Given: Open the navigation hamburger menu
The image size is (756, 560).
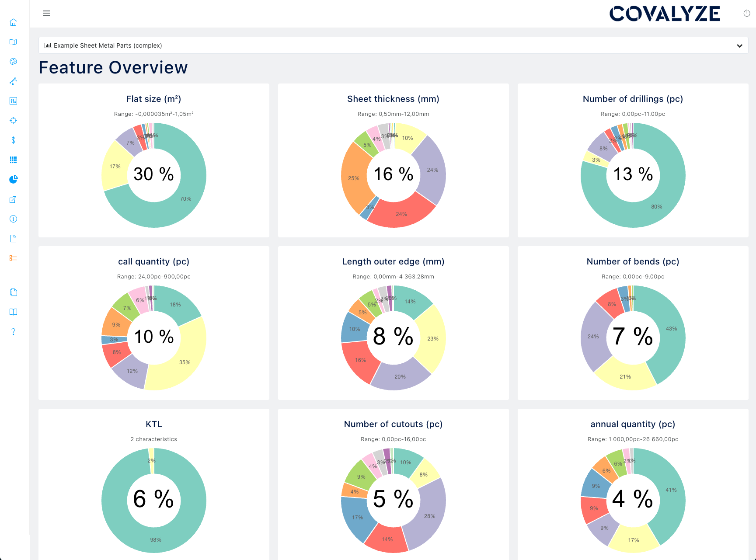Looking at the screenshot, I should [x=46, y=13].
